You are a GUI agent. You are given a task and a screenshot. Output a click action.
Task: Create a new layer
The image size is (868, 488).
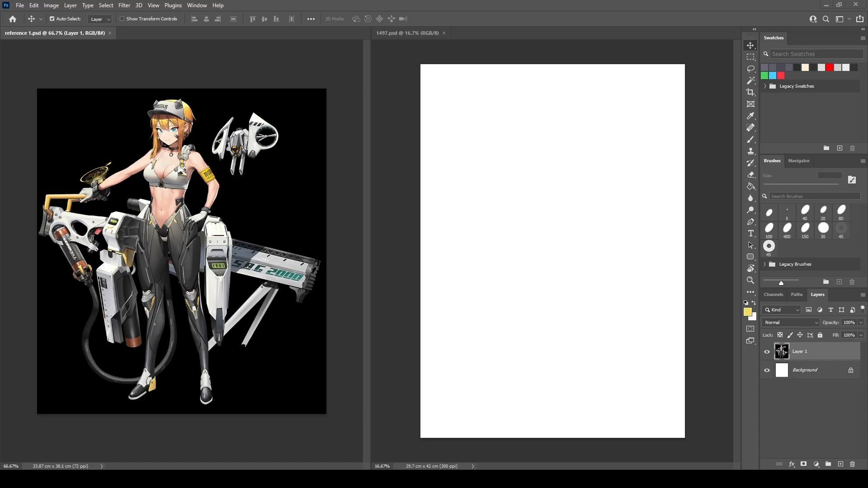[840, 464]
